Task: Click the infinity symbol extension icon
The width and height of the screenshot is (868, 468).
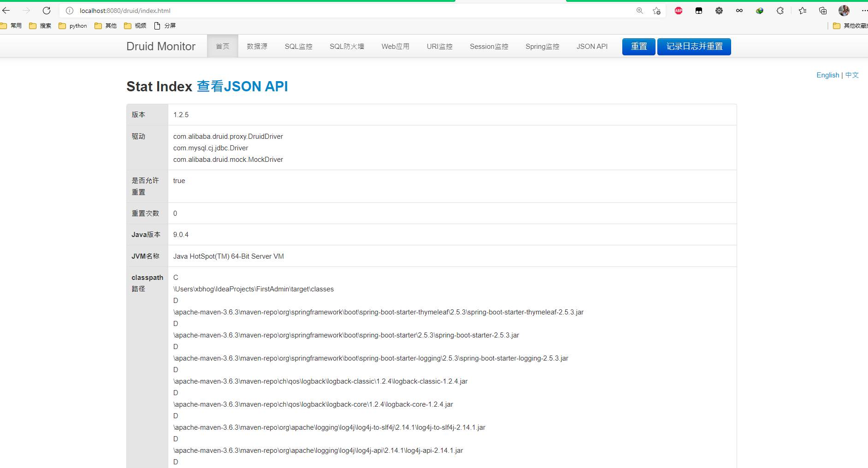Action: pos(739,11)
